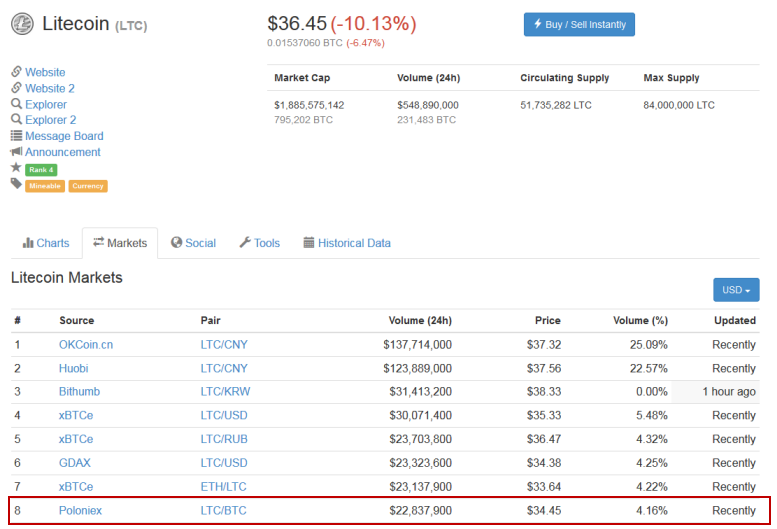Open the USD currency dropdown
Screen dimensions: 777x529
click(736, 290)
